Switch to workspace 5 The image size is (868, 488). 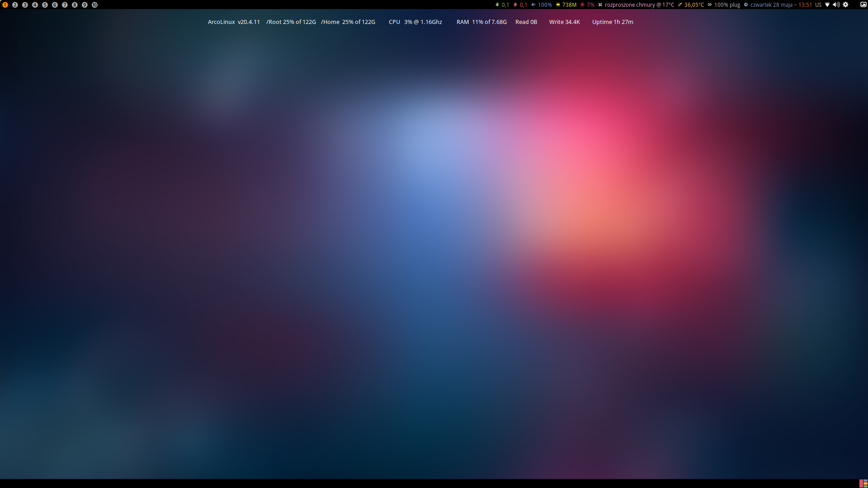click(45, 5)
